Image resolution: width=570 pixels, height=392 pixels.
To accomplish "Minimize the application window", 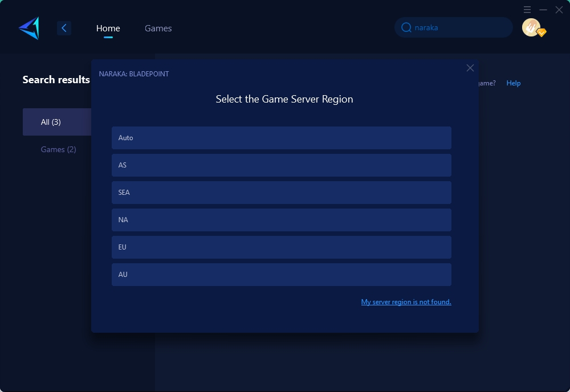I will (x=543, y=10).
